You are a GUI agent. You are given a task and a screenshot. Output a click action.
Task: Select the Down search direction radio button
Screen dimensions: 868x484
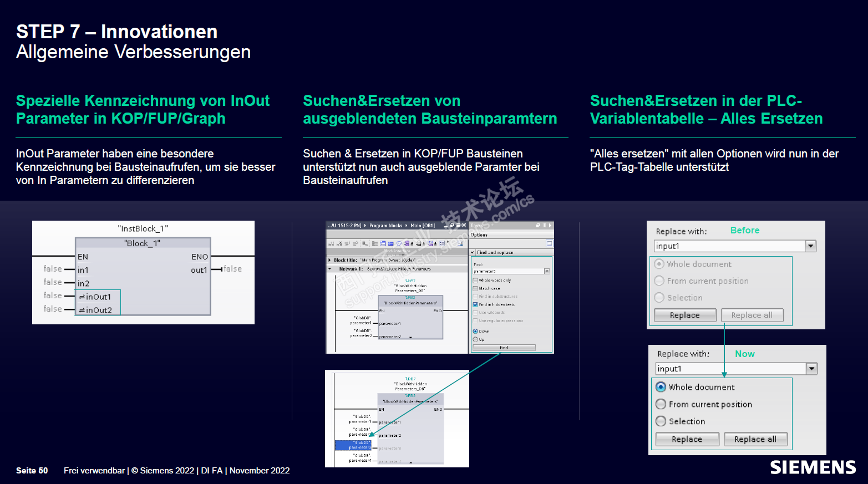pyautogui.click(x=475, y=331)
